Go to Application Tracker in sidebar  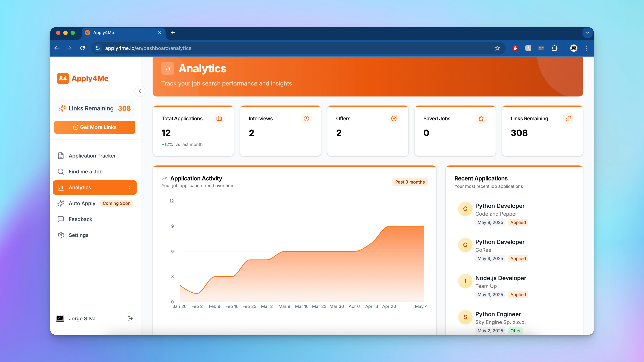pyautogui.click(x=92, y=156)
